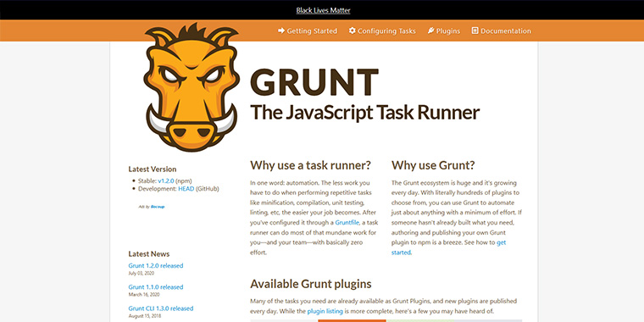The width and height of the screenshot is (644, 322).
Task: Open the Documentation nav item
Action: tap(501, 31)
